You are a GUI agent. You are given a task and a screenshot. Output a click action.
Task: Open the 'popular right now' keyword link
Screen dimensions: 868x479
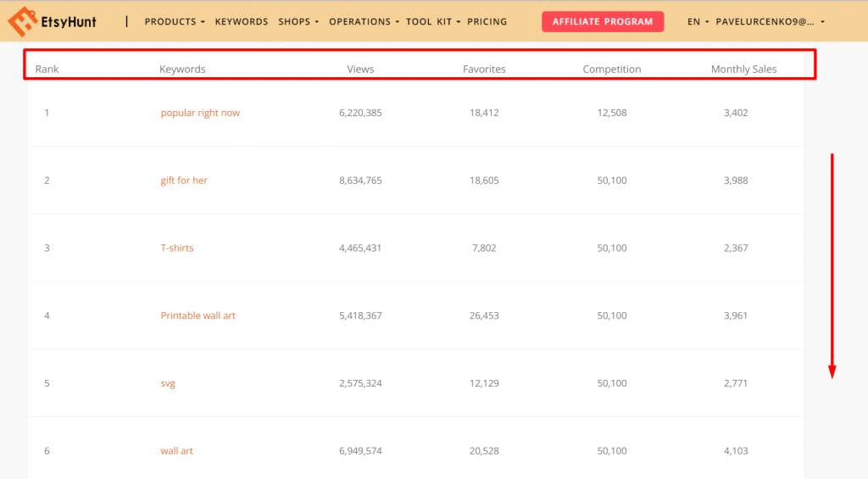(200, 113)
